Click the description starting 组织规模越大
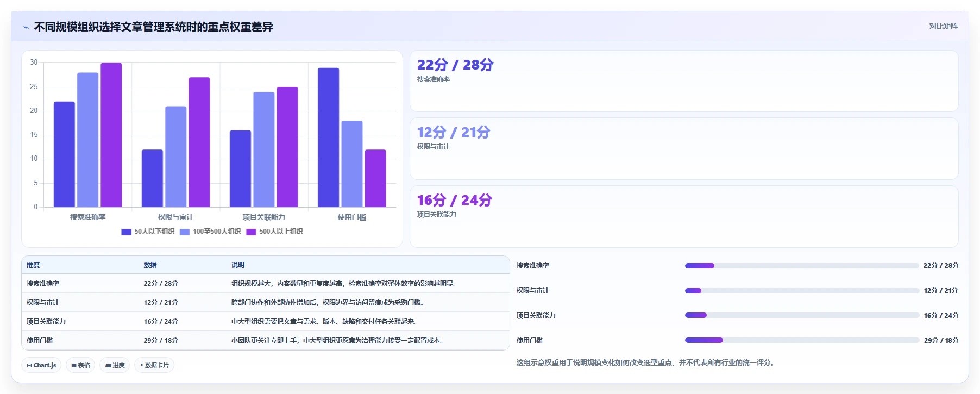The width and height of the screenshot is (980, 394). (345, 284)
